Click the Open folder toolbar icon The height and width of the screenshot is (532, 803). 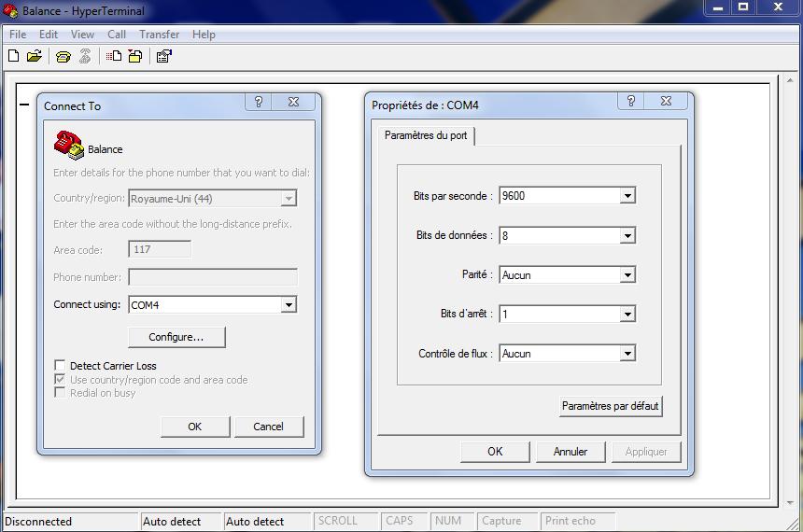tap(35, 56)
